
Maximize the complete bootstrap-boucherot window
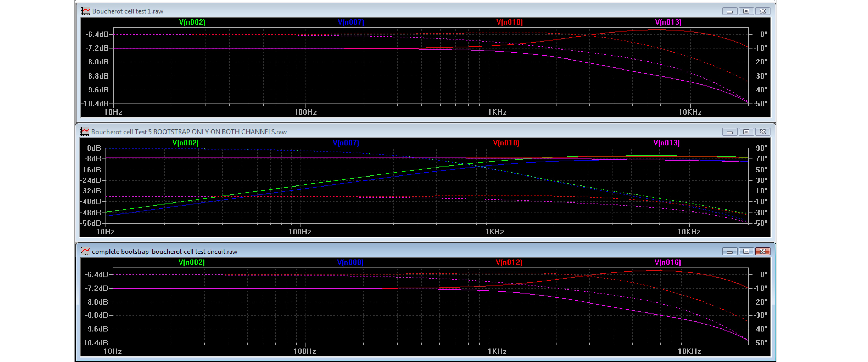coord(746,252)
